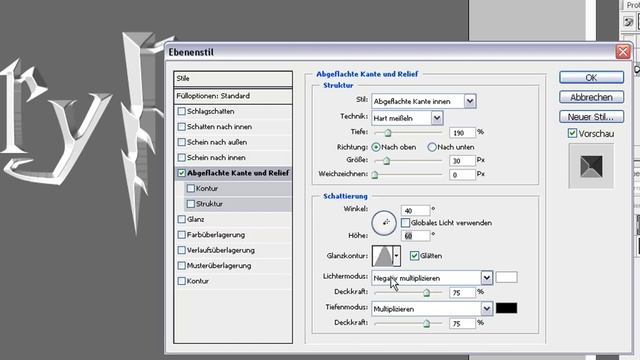Tick the Glanz checkbox
This screenshot has width=640, height=360.
pyautogui.click(x=182, y=219)
